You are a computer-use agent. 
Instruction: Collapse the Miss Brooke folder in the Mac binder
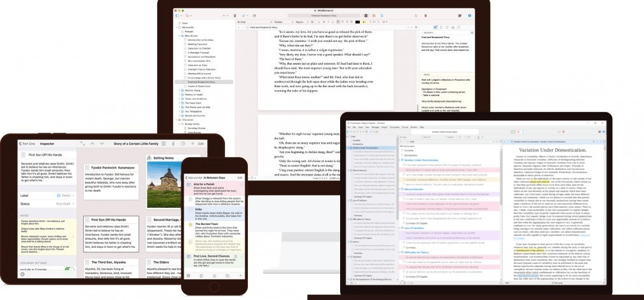tap(180, 36)
